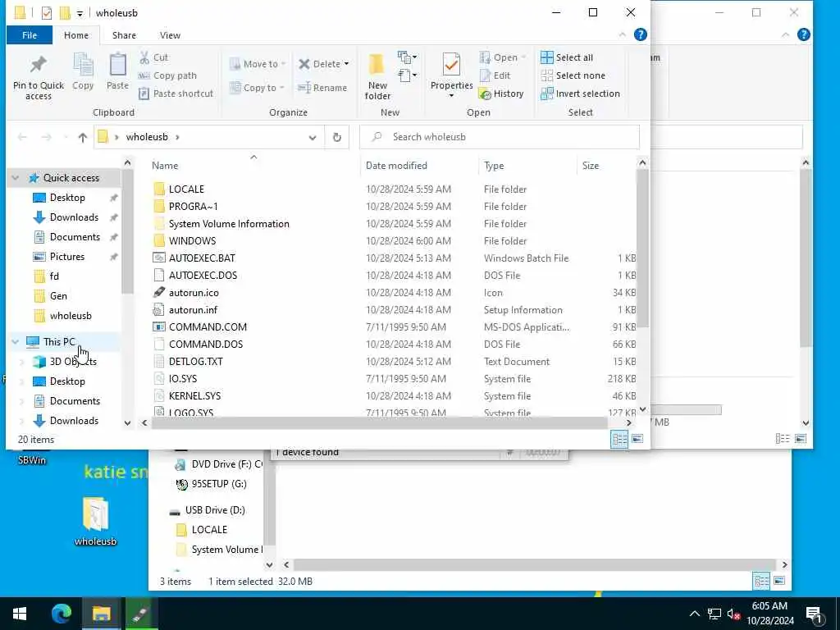Image resolution: width=840 pixels, height=630 pixels.
Task: Select Downloads under Quick access
Action: tap(74, 217)
